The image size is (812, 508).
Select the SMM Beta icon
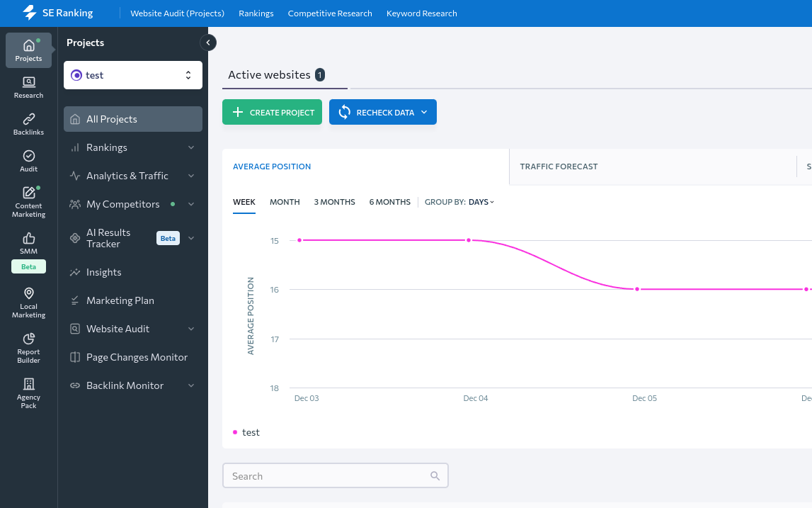[x=28, y=244]
